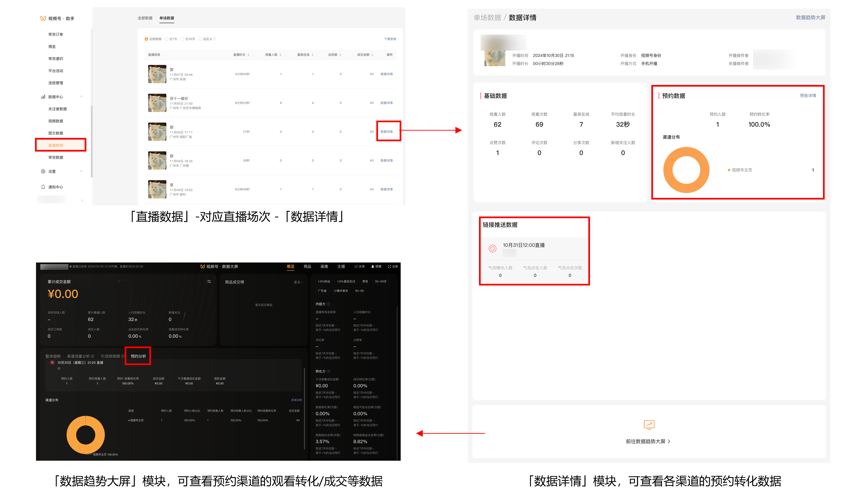Click the 数据中心 bar chart icon
Viewport: 854px width, 504px height.
(43, 97)
